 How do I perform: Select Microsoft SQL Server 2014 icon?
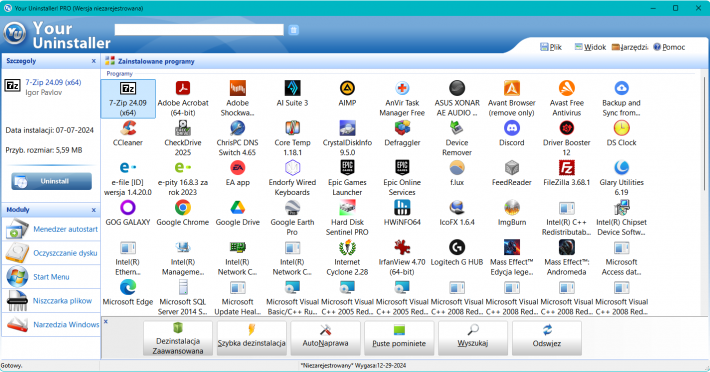click(183, 287)
